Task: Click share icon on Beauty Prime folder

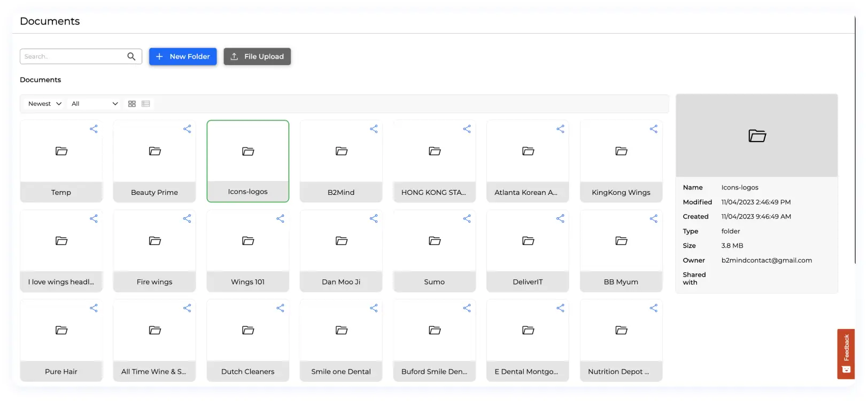Action: pos(187,129)
